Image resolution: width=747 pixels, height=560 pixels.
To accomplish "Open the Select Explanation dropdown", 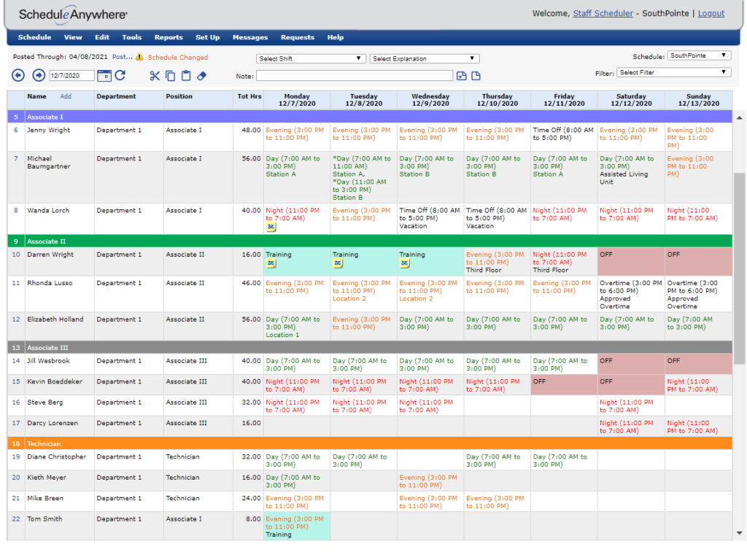I will [424, 58].
